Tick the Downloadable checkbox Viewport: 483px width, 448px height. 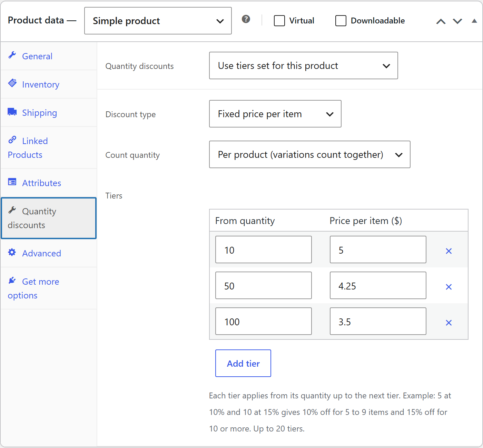coord(341,21)
